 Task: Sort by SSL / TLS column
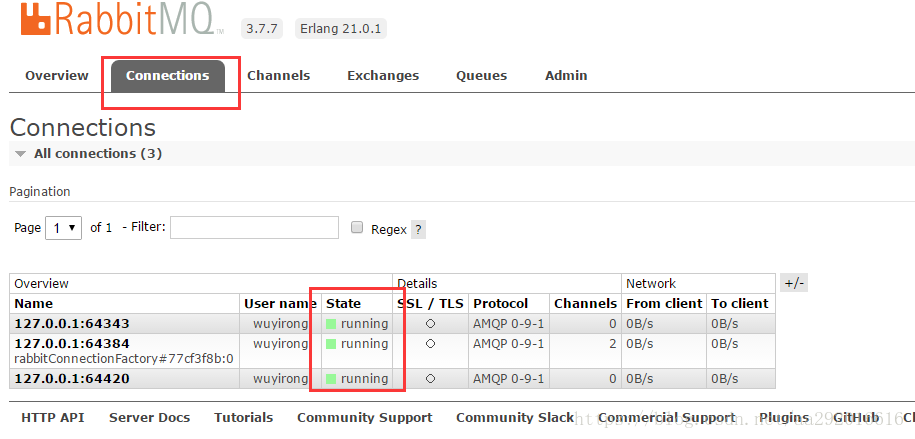tap(430, 304)
